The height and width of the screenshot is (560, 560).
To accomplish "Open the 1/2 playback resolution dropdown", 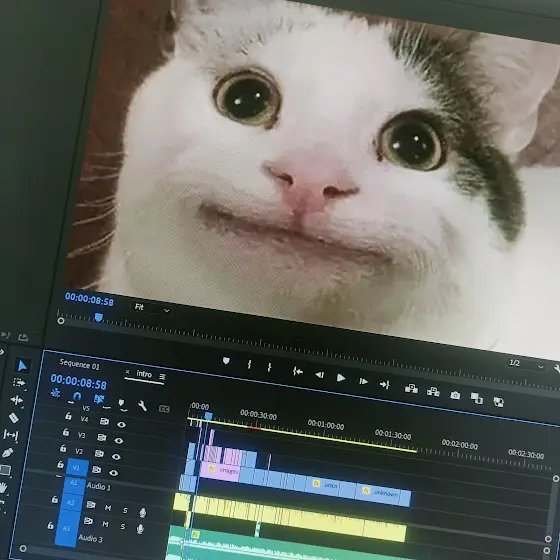I will click(x=525, y=365).
